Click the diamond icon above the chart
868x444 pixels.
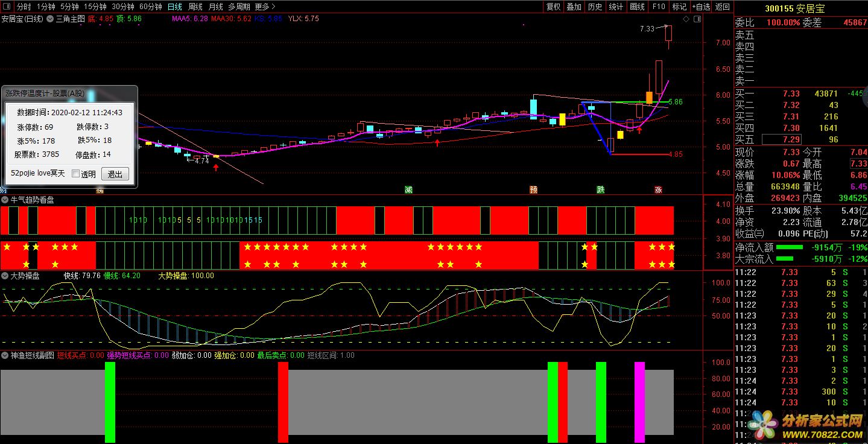coord(686,19)
